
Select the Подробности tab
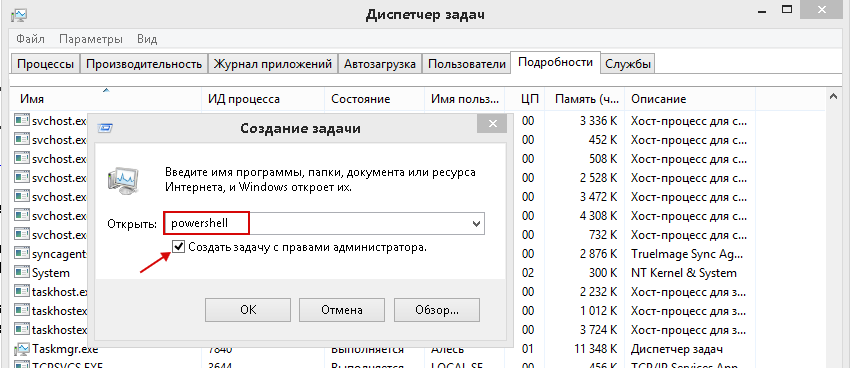556,62
